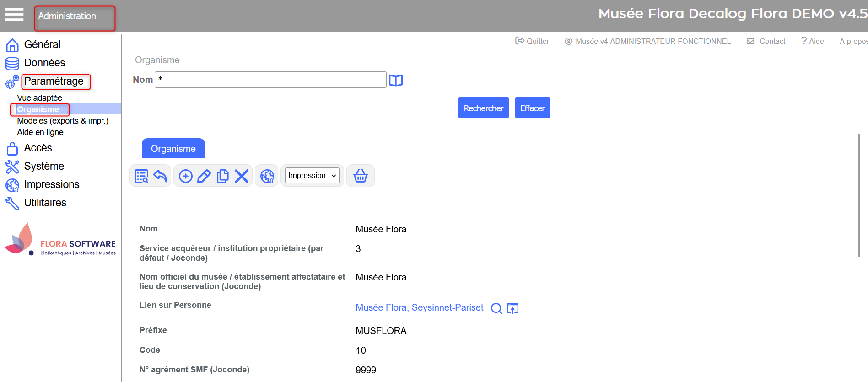This screenshot has width=868, height=382.
Task: Open the Impression dropdown
Action: click(x=312, y=176)
